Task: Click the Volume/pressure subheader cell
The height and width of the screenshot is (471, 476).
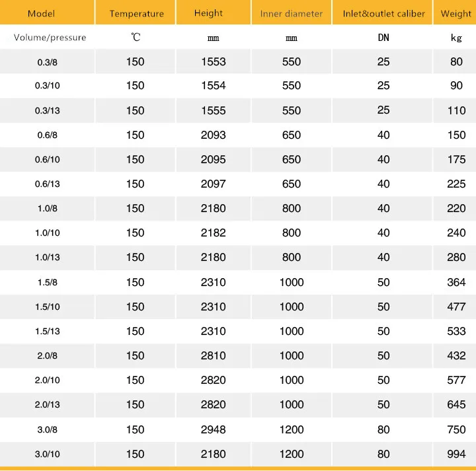Action: click(x=50, y=38)
